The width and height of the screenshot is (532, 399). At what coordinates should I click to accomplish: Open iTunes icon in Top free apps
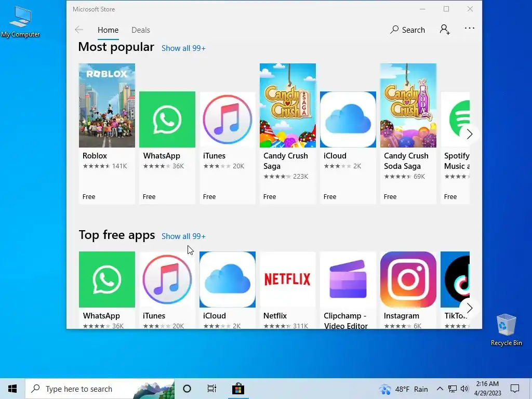pos(167,280)
